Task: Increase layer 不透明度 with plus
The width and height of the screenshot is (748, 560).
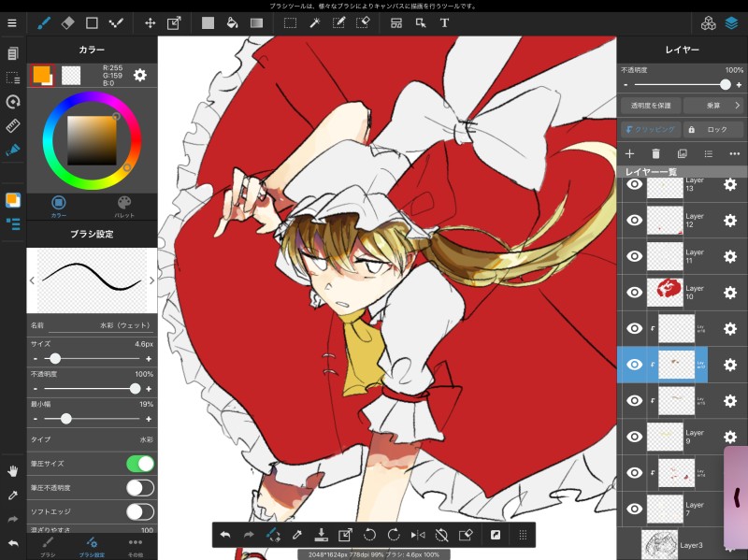Action: coord(739,85)
